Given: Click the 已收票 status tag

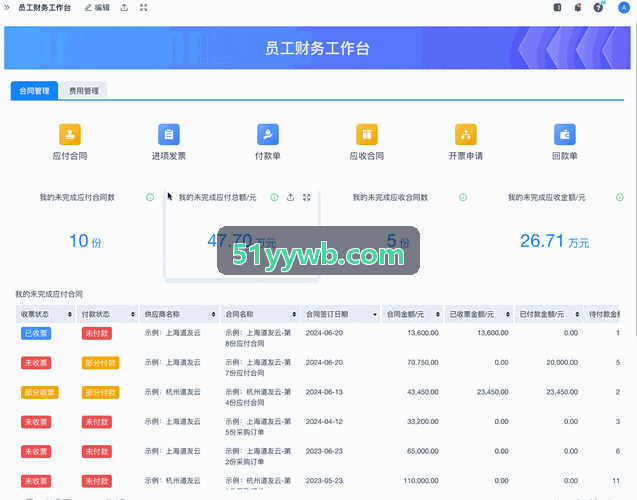Looking at the screenshot, I should 36,333.
